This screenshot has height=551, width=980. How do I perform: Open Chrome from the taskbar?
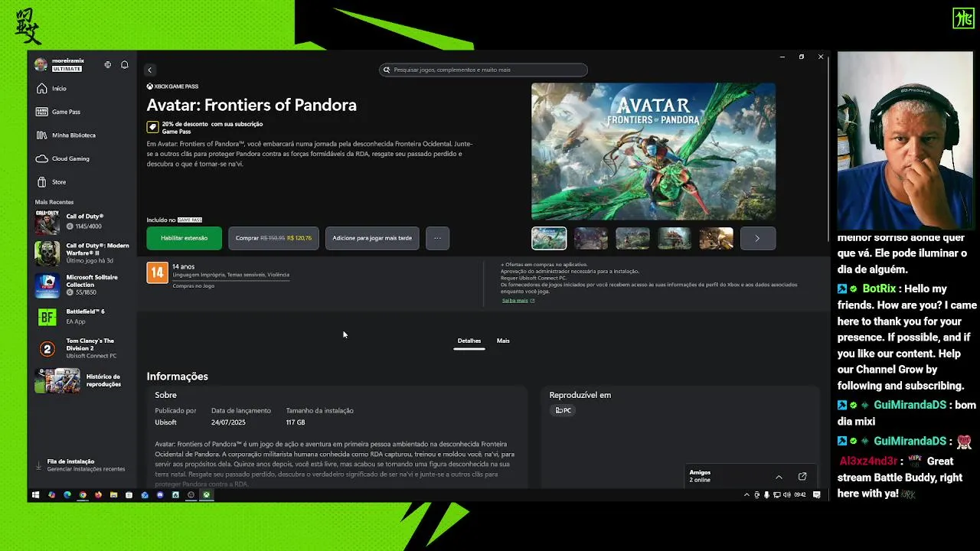[x=83, y=495]
